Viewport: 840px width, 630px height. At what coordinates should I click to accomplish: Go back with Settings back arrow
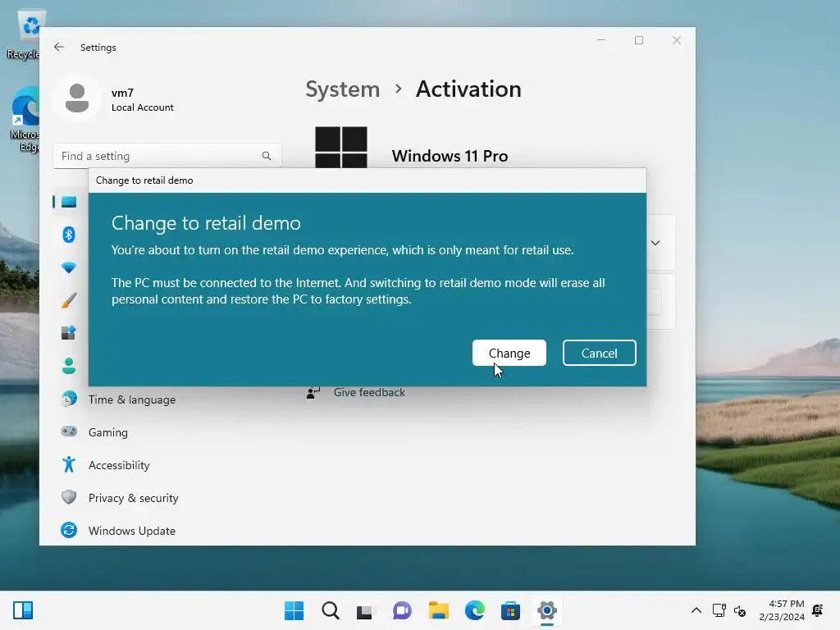coord(59,47)
